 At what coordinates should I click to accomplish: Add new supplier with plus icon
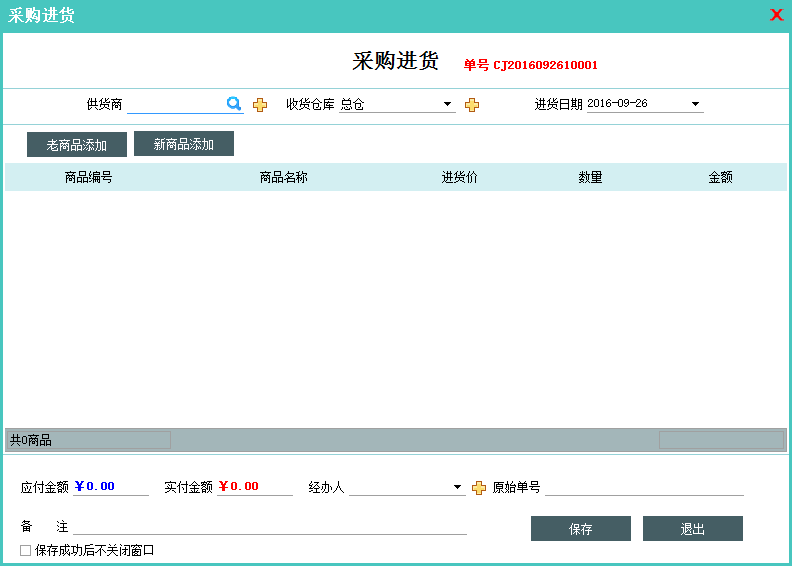coord(260,105)
